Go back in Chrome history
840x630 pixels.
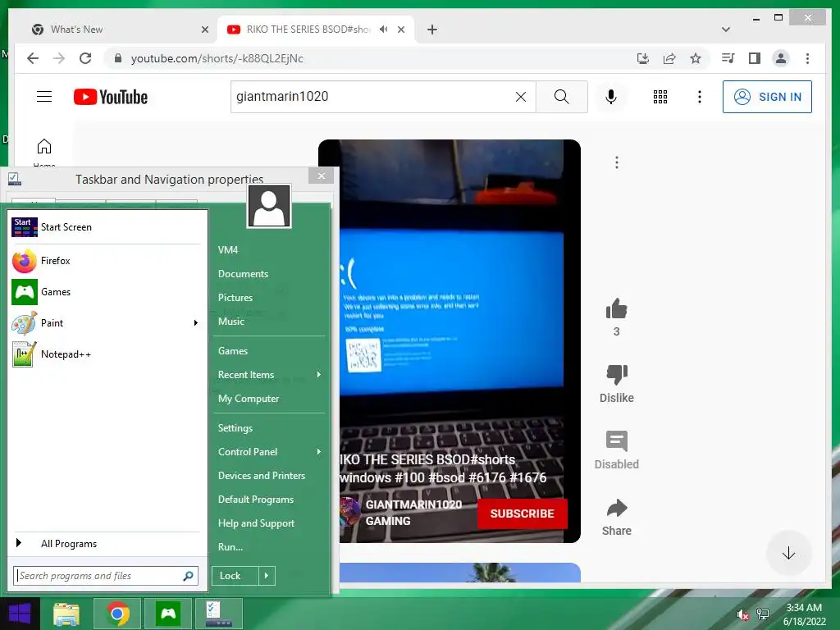tap(33, 58)
